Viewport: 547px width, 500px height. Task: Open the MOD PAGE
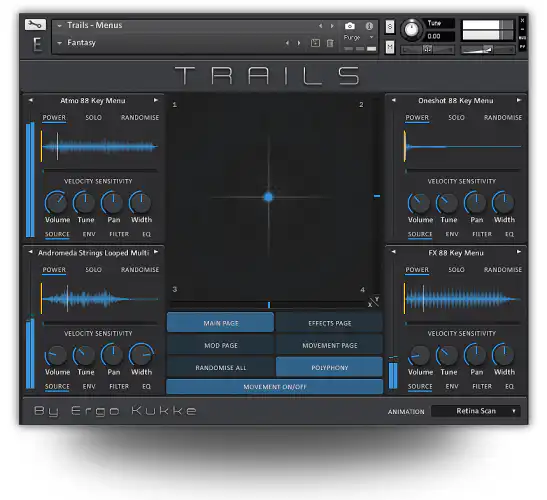click(220, 345)
